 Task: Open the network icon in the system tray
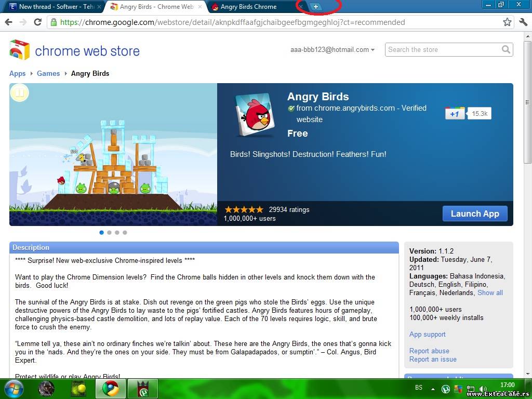(471, 389)
